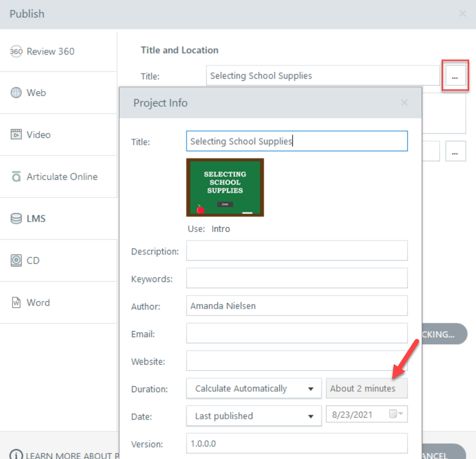This screenshot has width=476, height=459.
Task: Open the Articulate Online publish tab
Action: pyautogui.click(x=58, y=176)
